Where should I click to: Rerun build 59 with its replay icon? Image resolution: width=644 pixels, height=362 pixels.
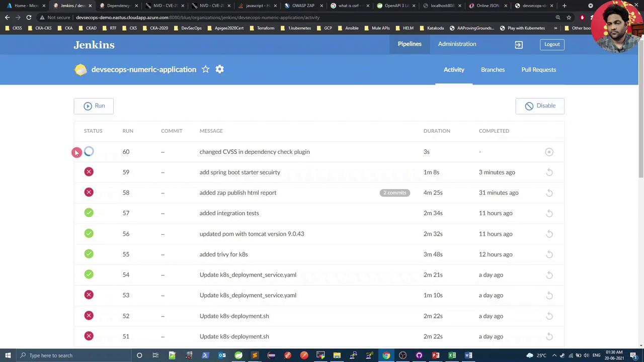point(549,172)
